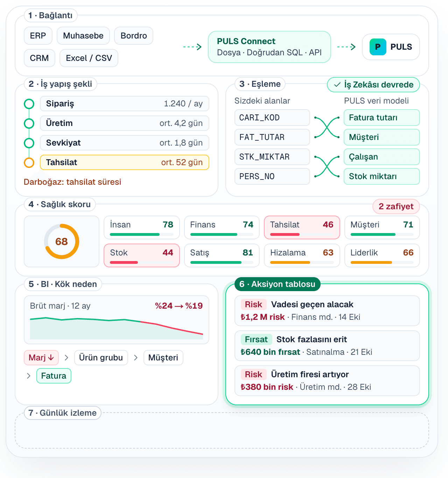Select the Çalışan model field

coord(382,157)
